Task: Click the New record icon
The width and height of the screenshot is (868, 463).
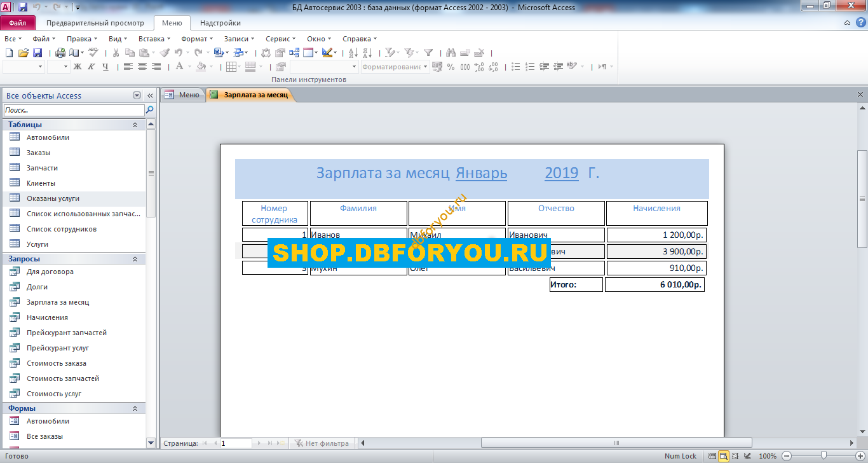Action: coord(465,53)
